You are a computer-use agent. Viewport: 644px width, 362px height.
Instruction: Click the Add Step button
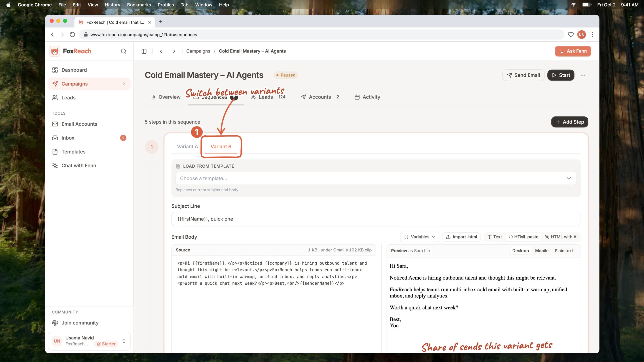pos(570,122)
